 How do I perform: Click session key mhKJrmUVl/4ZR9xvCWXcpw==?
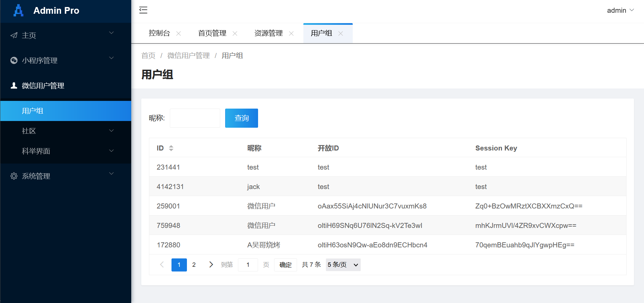point(526,226)
